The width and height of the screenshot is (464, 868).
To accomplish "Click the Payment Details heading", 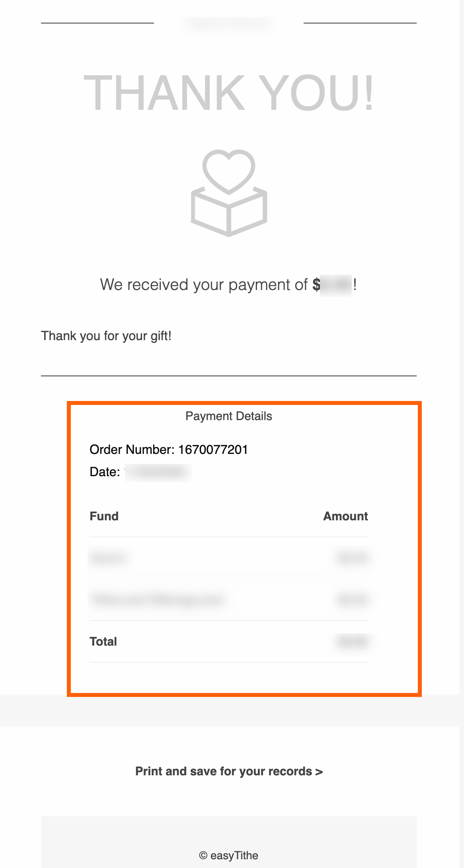I will pyautogui.click(x=229, y=416).
